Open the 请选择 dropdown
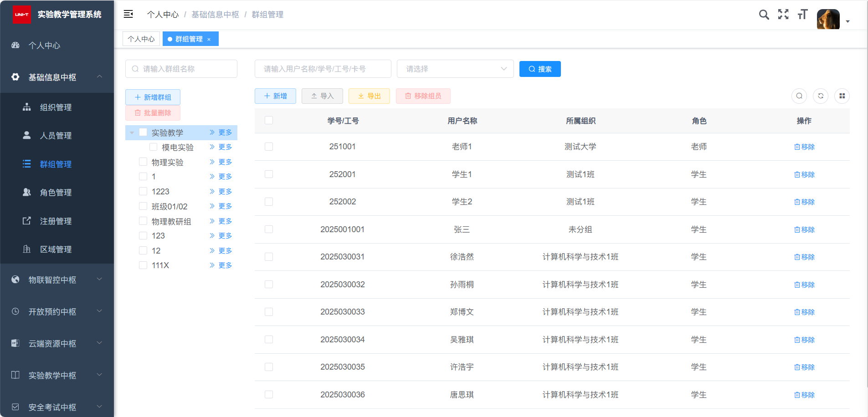This screenshot has height=417, width=868. pyautogui.click(x=455, y=69)
